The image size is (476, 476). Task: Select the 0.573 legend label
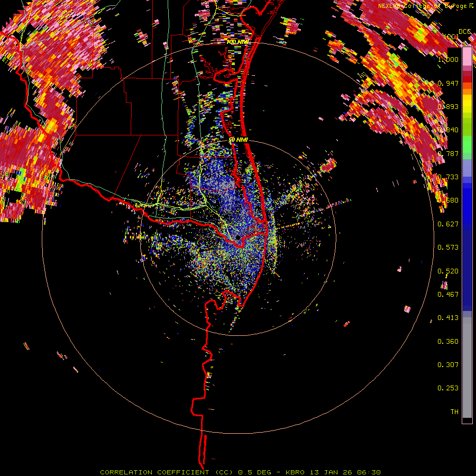click(x=448, y=248)
